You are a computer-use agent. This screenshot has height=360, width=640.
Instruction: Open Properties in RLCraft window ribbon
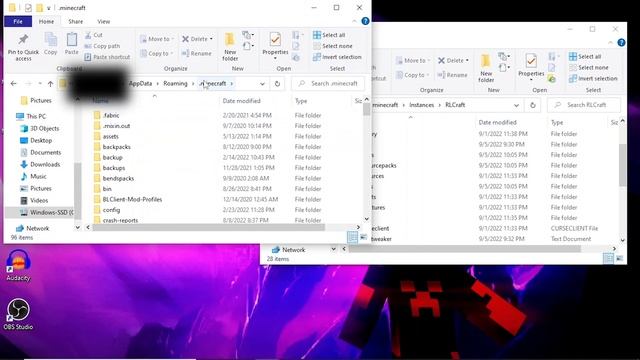point(531,67)
